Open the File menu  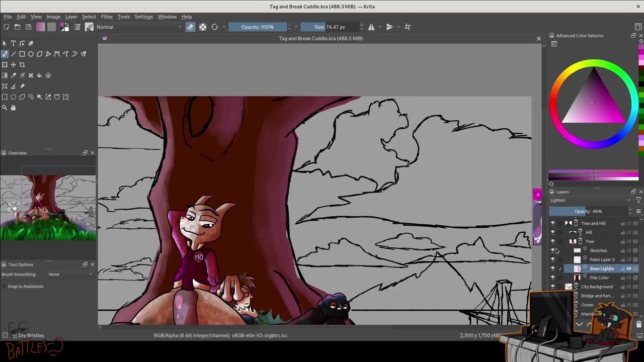8,17
